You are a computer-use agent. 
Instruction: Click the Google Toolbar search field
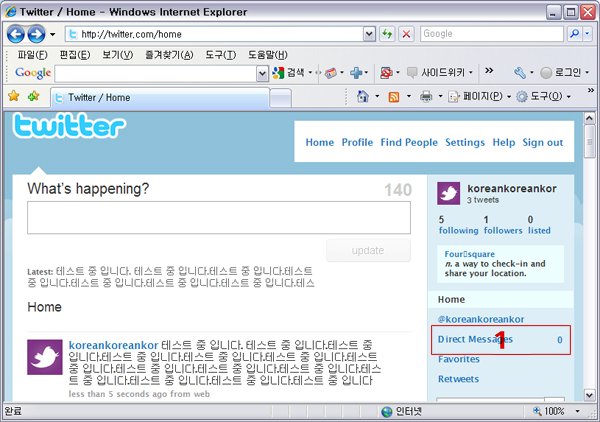click(156, 74)
